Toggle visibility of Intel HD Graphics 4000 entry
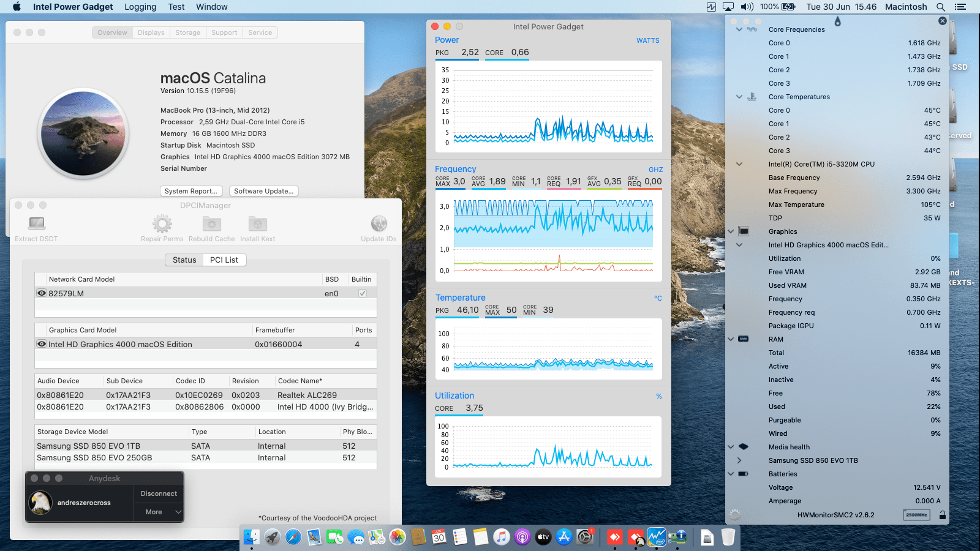The height and width of the screenshot is (551, 980). [x=42, y=343]
